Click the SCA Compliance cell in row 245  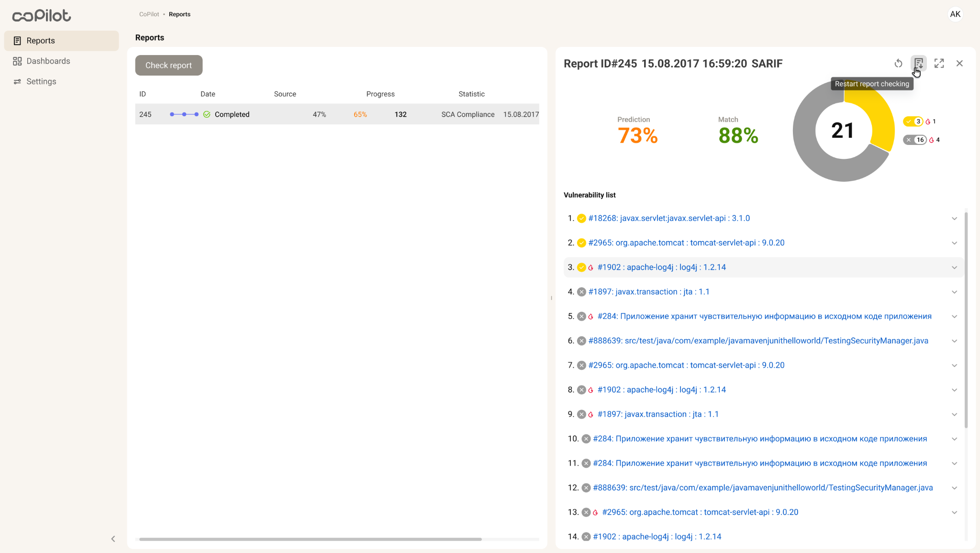click(x=468, y=114)
